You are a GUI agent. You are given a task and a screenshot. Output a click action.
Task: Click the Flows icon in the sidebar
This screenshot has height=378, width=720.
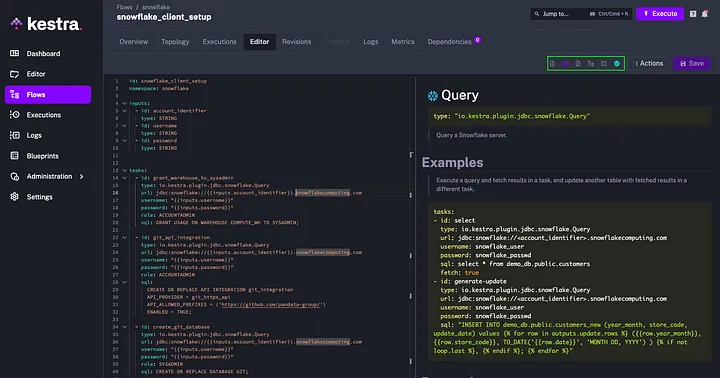[x=15, y=95]
